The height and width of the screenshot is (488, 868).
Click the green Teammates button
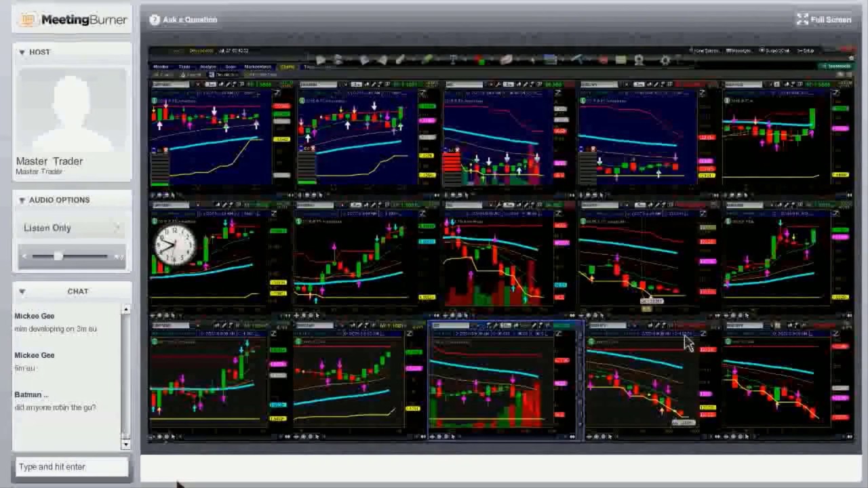pyautogui.click(x=836, y=66)
